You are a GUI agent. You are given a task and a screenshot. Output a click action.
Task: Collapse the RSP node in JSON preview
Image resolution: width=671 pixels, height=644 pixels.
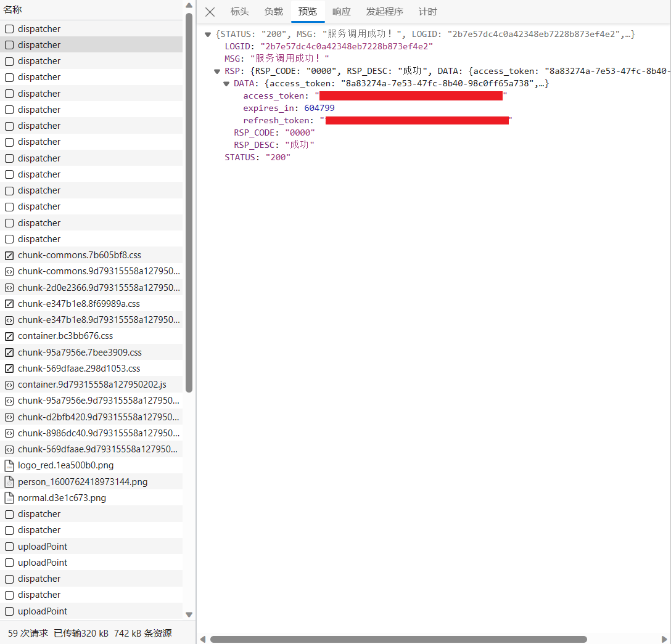coord(217,71)
